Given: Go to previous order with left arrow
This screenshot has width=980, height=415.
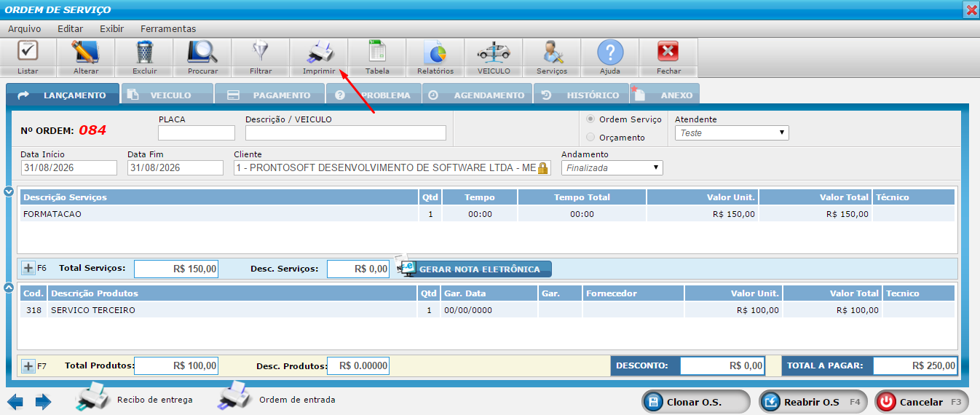Looking at the screenshot, I should [x=15, y=402].
